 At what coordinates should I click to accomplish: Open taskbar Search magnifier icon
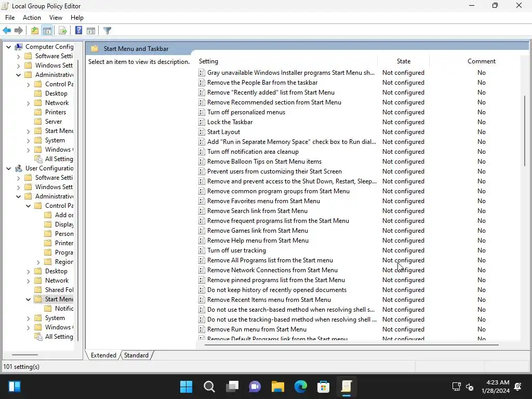point(209,387)
